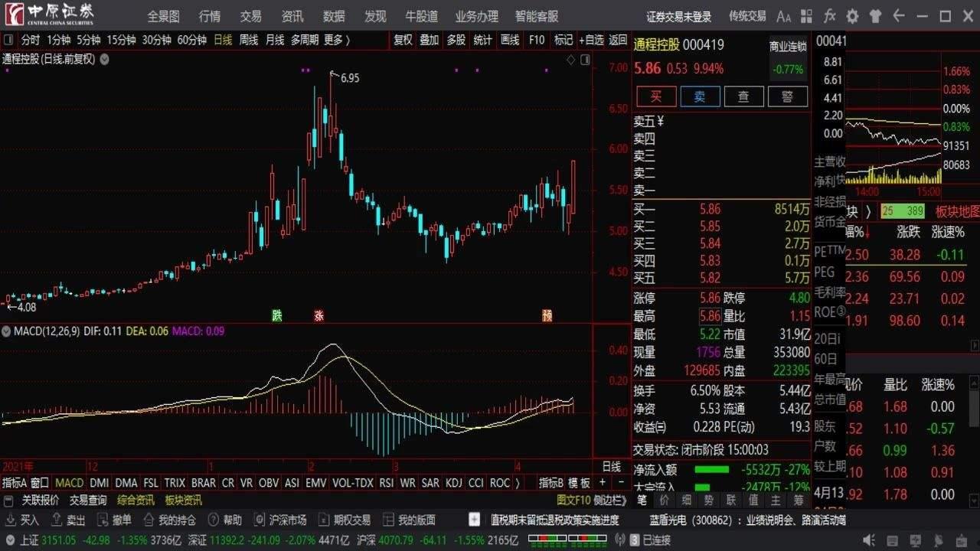
Task: Click the 跌 marker below chart
Action: point(277,315)
